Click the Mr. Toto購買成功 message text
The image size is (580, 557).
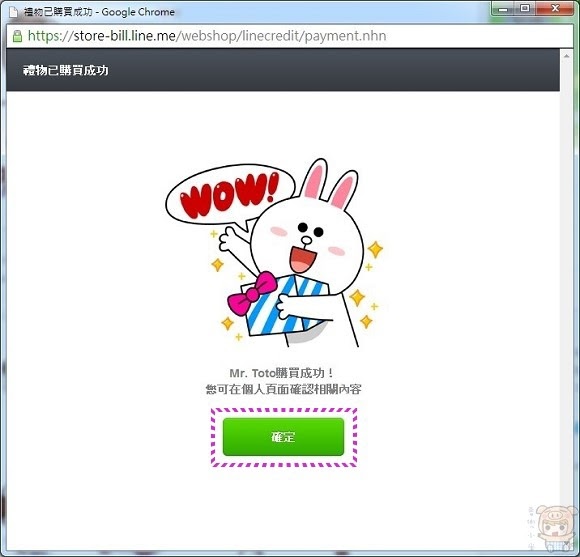pos(282,373)
